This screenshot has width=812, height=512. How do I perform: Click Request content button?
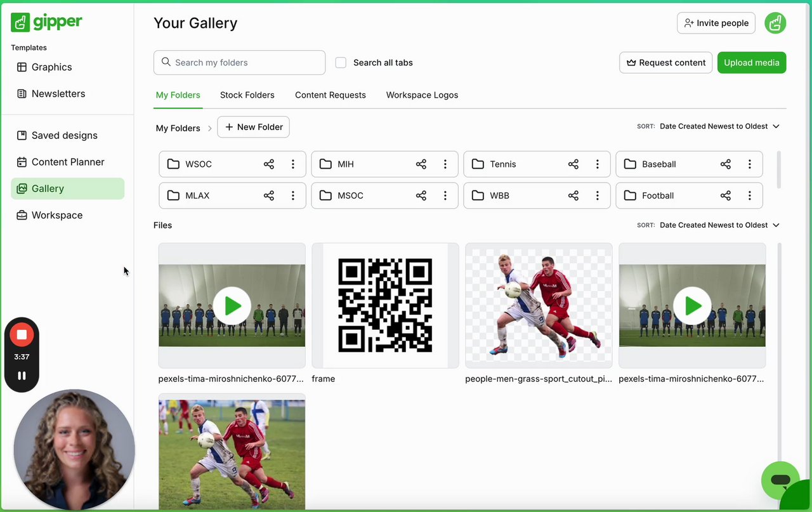pos(665,63)
